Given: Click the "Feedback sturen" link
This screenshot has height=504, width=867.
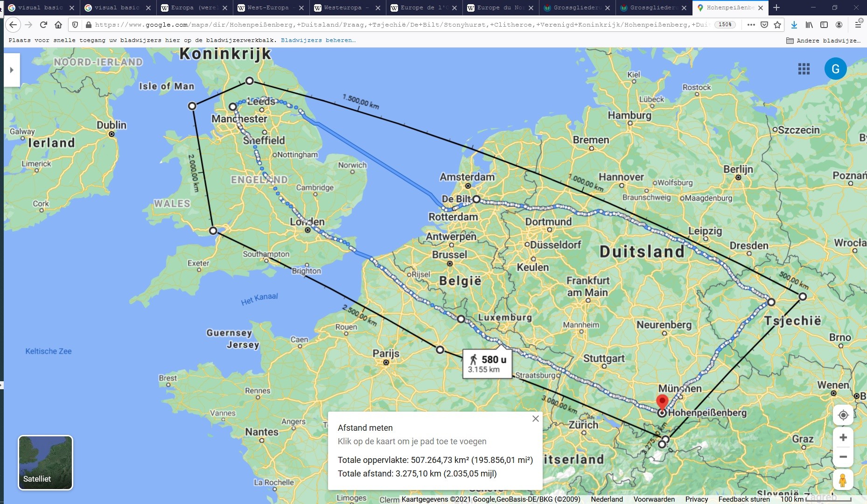Looking at the screenshot, I should coord(744,499).
